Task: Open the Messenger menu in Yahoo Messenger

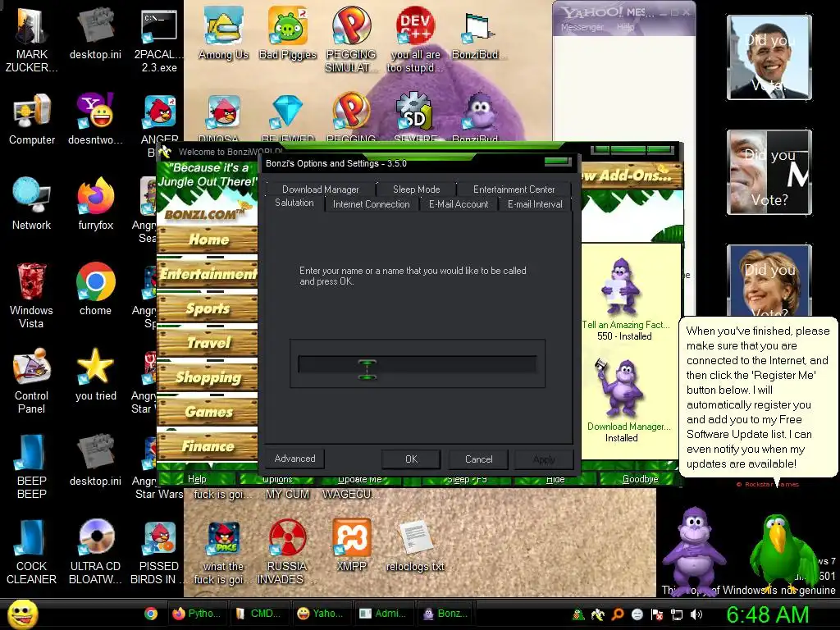Action: (582, 27)
